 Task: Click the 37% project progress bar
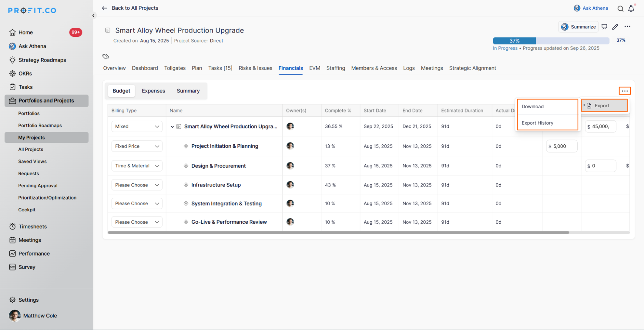click(551, 41)
